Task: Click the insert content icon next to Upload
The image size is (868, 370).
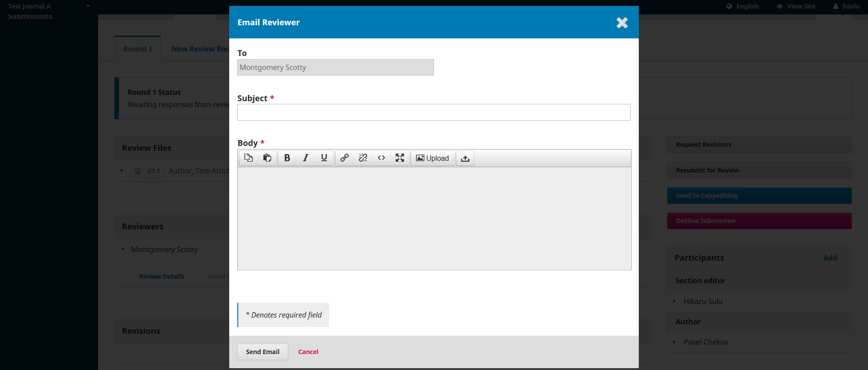Action: click(x=465, y=158)
